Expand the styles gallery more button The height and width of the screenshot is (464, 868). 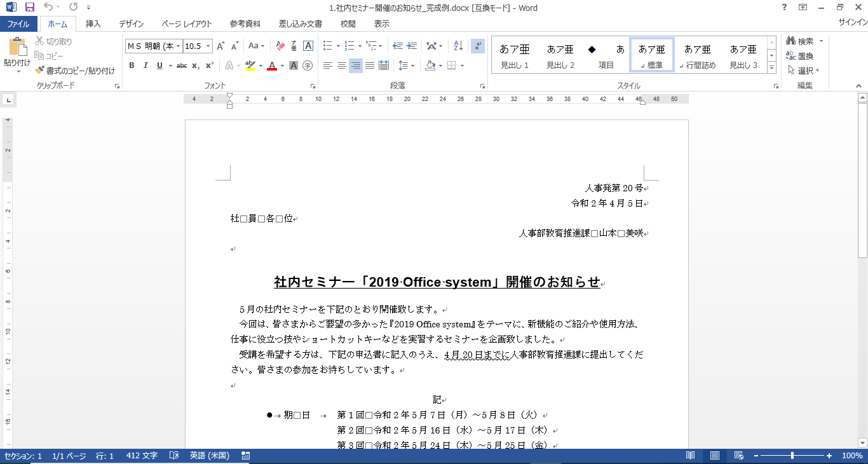[x=771, y=67]
